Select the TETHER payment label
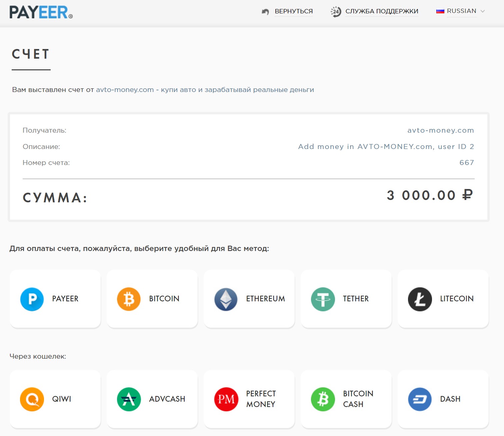This screenshot has width=504, height=436. coord(356,299)
